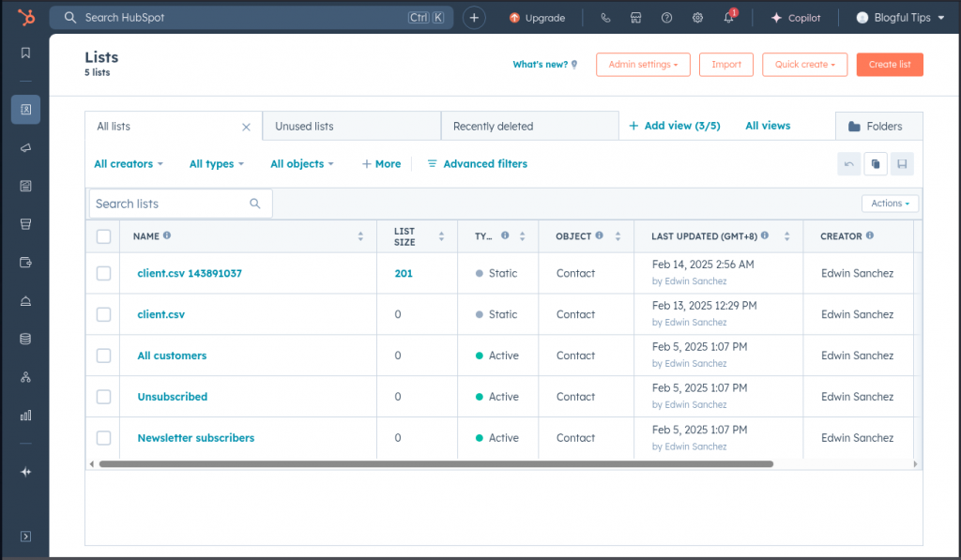This screenshot has height=560, width=961.
Task: Open the Copilot button
Action: (796, 18)
